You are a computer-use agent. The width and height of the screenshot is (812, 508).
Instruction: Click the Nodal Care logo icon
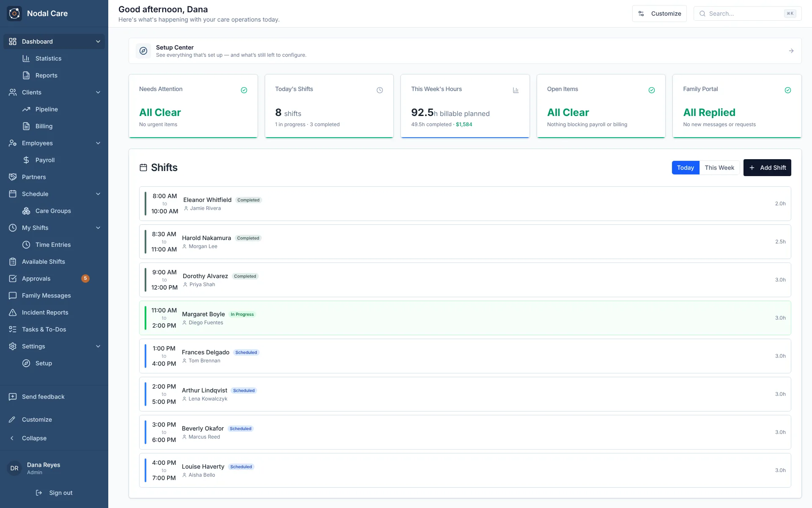click(x=14, y=14)
